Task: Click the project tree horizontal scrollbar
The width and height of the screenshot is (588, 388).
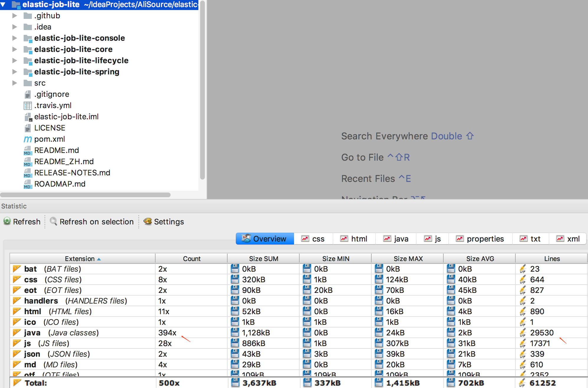Action: pyautogui.click(x=85, y=195)
